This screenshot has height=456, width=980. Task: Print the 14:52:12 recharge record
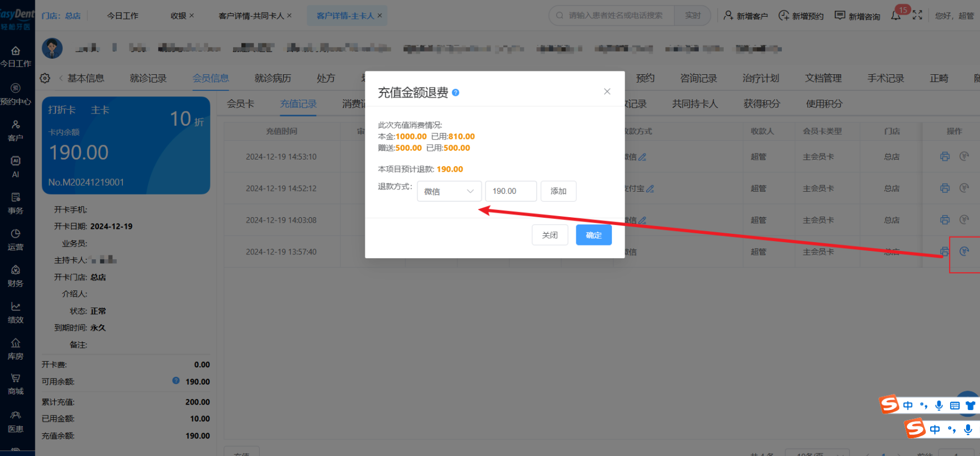pos(945,188)
